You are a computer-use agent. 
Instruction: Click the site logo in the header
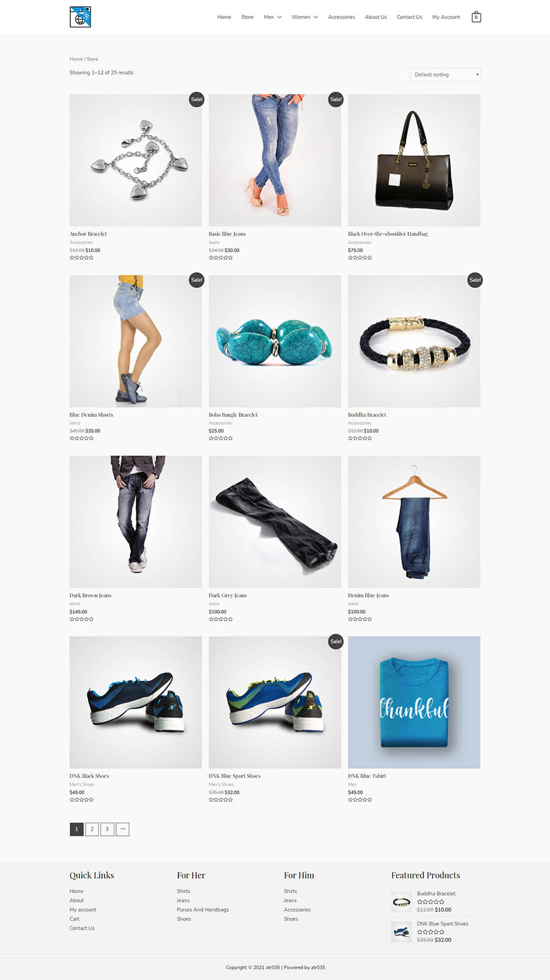point(80,17)
